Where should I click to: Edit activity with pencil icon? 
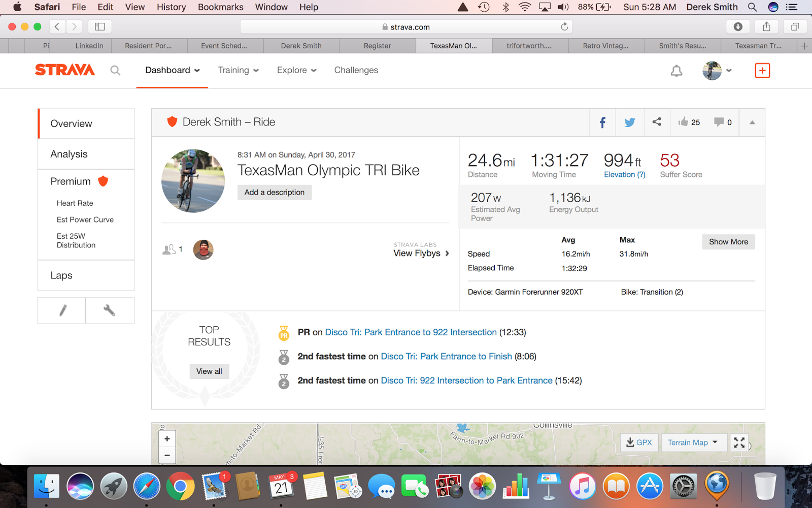(62, 310)
